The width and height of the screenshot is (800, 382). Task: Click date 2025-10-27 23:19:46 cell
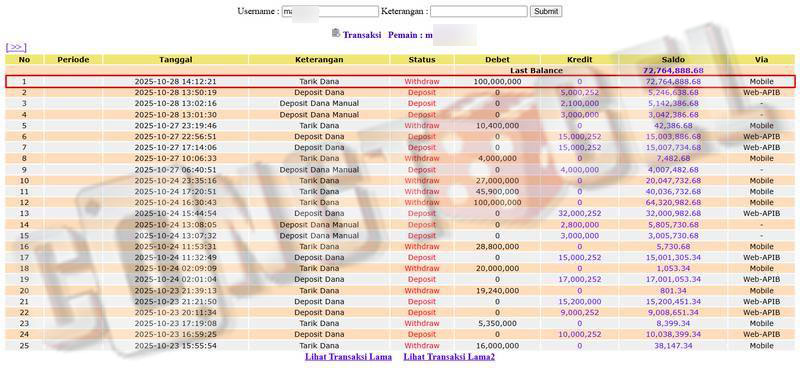coord(176,125)
